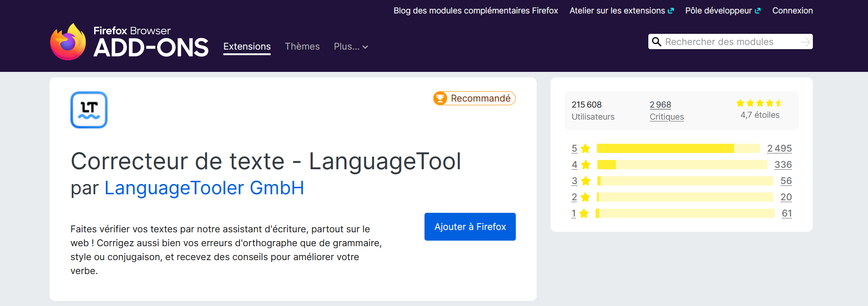
Task: Open the Extensions tab
Action: (247, 46)
